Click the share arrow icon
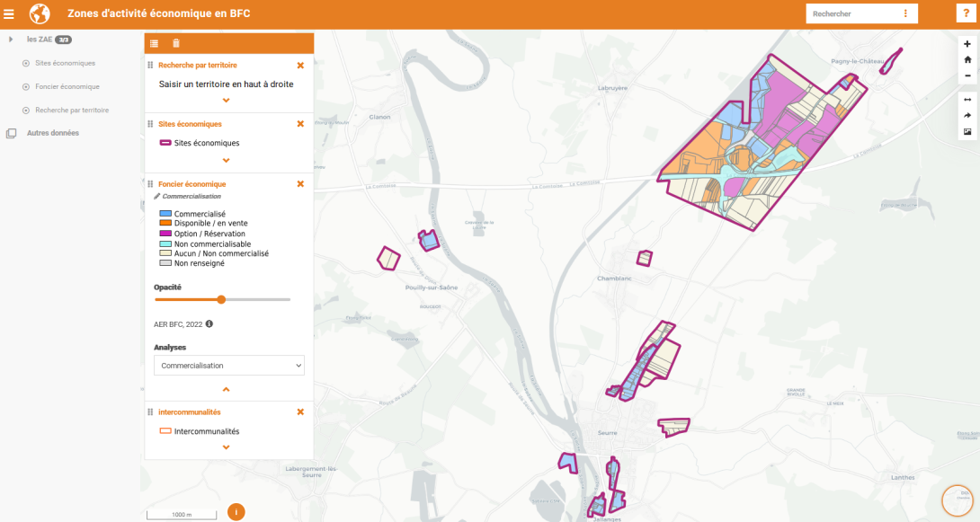980x522 pixels. [x=967, y=116]
